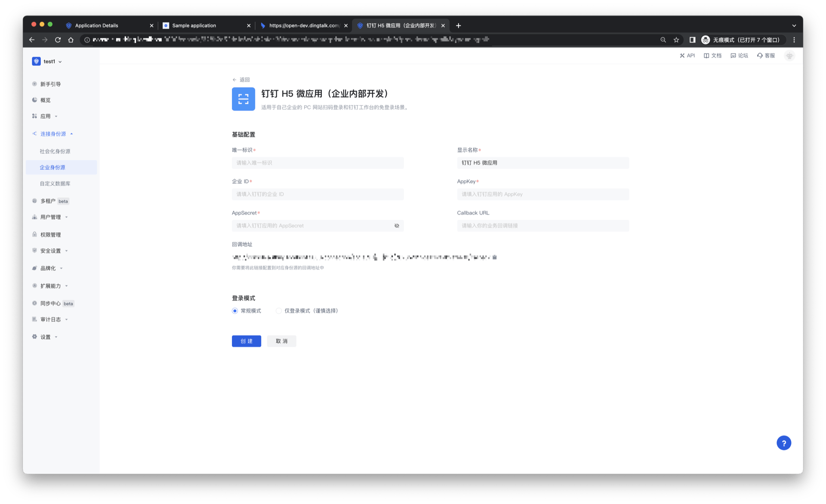Select 常规模式 radio button
The width and height of the screenshot is (826, 504).
(235, 311)
